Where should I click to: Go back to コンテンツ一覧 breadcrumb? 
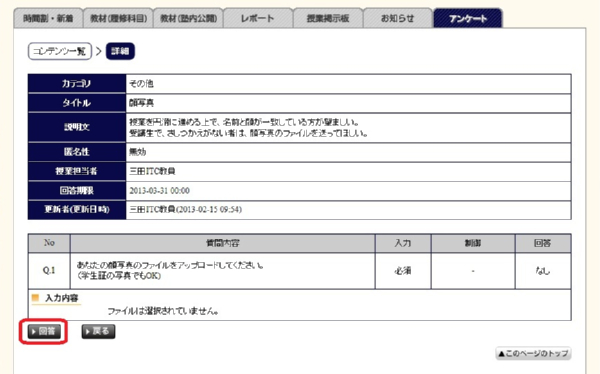tap(60, 51)
